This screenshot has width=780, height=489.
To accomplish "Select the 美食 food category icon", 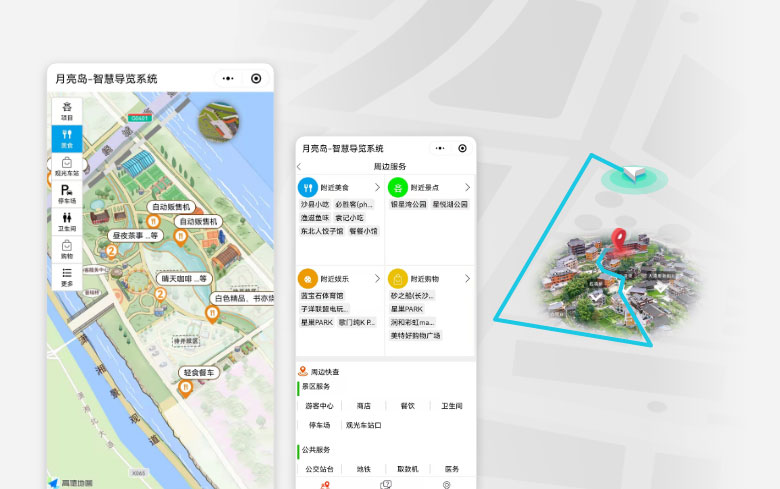I will tap(67, 138).
